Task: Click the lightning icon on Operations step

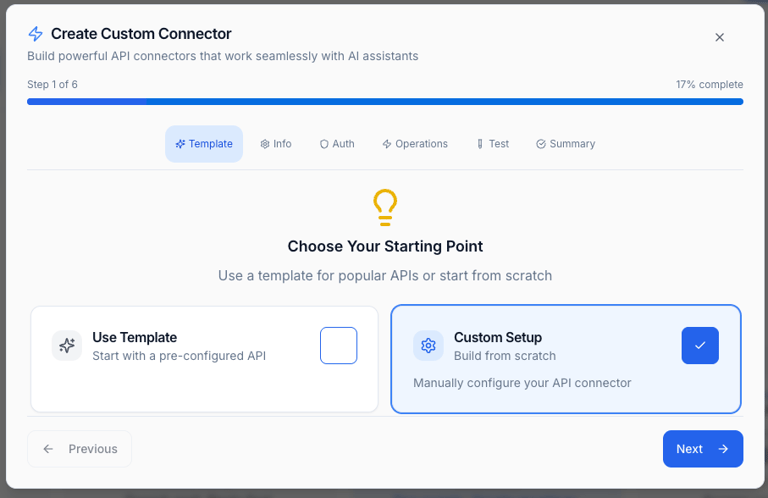Action: point(387,144)
